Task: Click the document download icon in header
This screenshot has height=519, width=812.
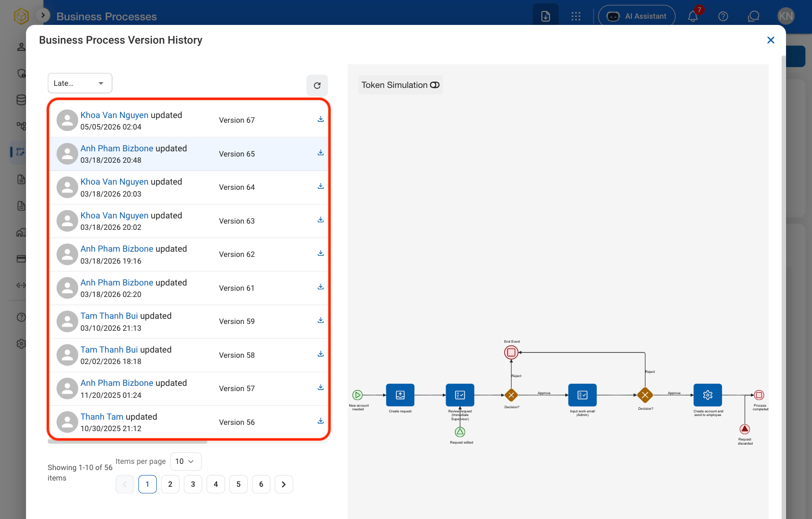Action: pos(545,16)
